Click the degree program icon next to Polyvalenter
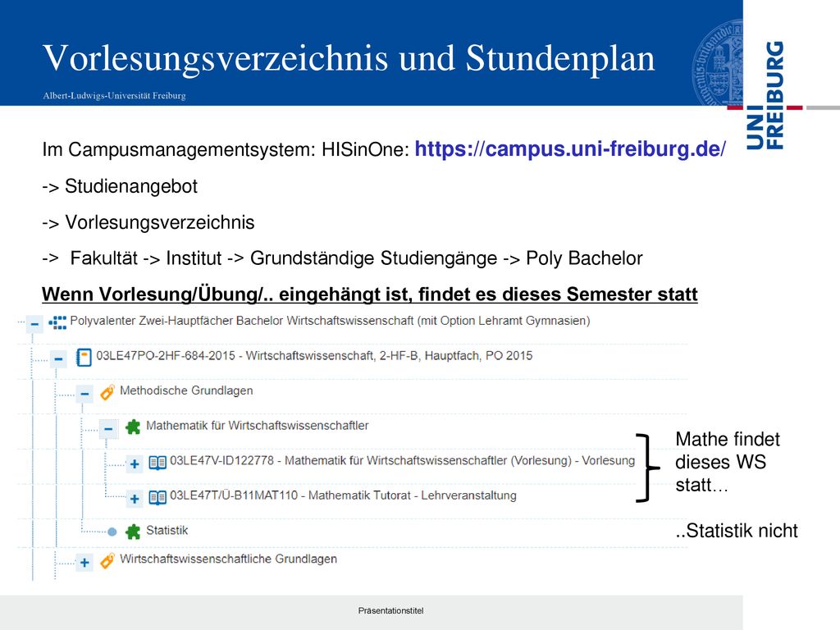The height and width of the screenshot is (630, 840). pyautogui.click(x=57, y=322)
